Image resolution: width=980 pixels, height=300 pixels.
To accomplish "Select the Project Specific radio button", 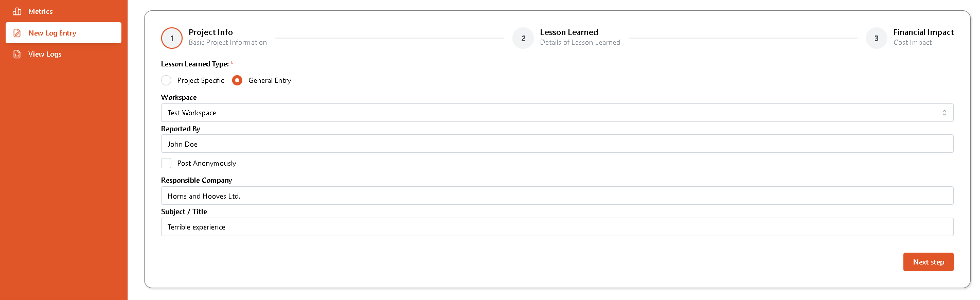I will 166,80.
